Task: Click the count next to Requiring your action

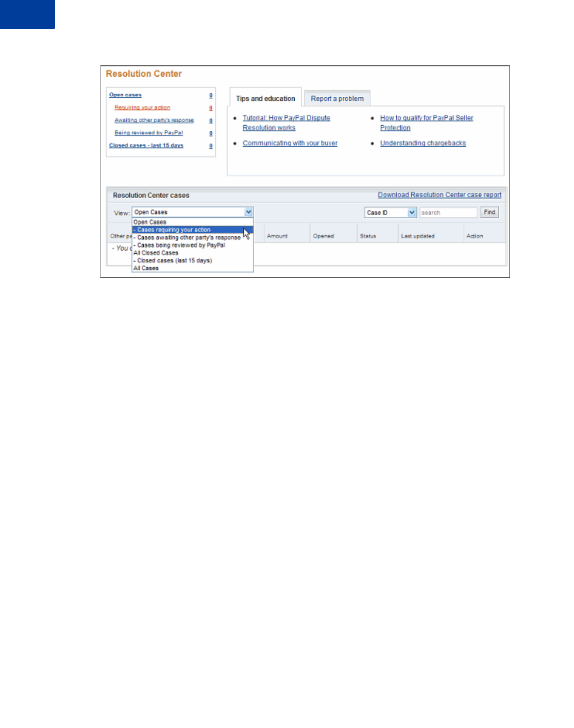Action: coord(211,108)
